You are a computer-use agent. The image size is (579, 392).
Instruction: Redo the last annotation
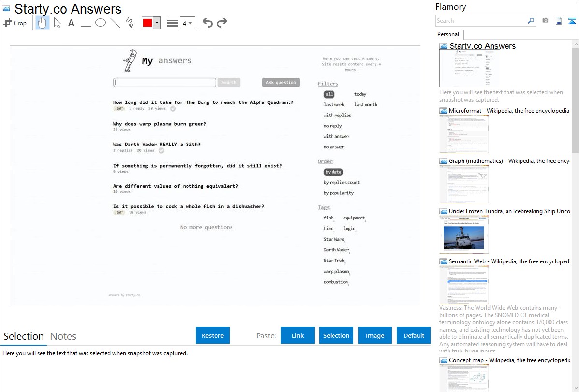222,23
